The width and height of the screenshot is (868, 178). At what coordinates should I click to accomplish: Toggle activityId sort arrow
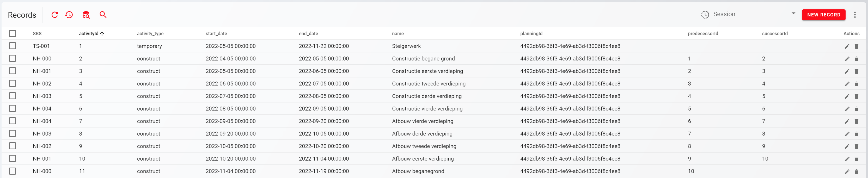pyautogui.click(x=102, y=34)
